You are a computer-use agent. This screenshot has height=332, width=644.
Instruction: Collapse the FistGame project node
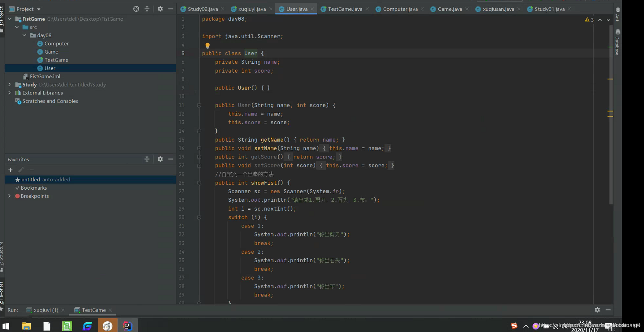[x=10, y=19]
